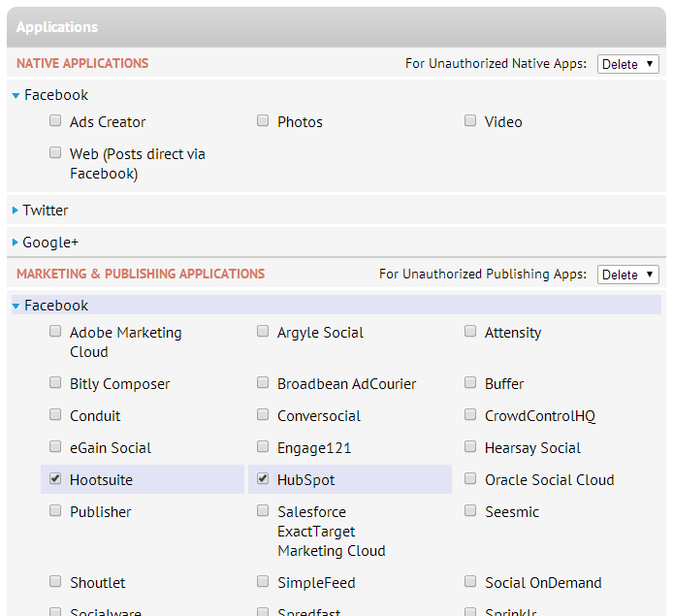Click the HubSpot label text
Viewport: 673px width, 616px height.
306,480
